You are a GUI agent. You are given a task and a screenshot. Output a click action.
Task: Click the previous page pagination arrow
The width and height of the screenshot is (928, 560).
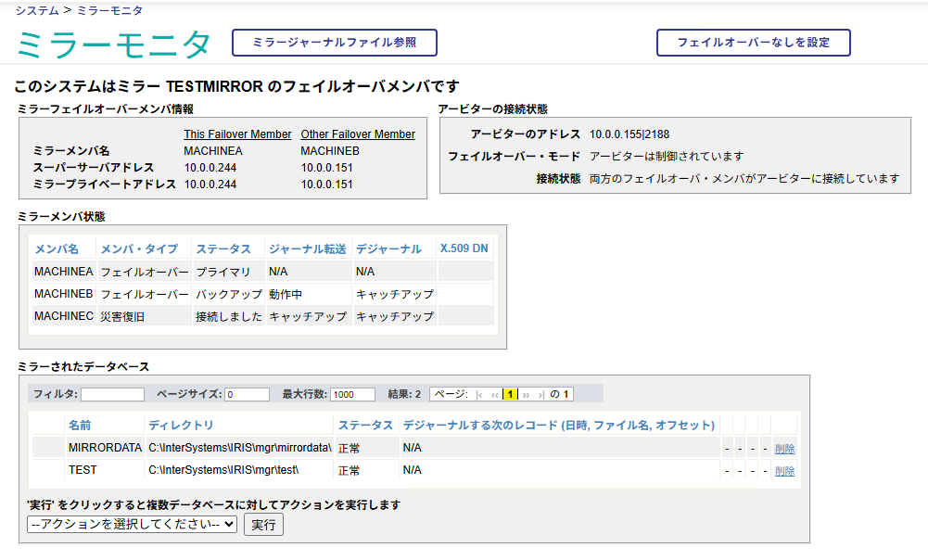pyautogui.click(x=494, y=394)
